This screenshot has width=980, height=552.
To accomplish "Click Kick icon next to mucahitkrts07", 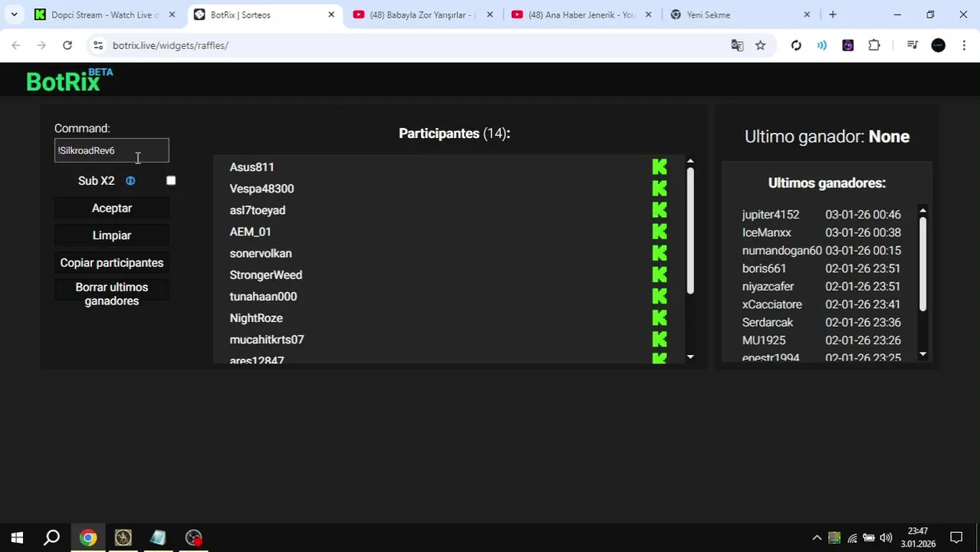I will click(659, 339).
